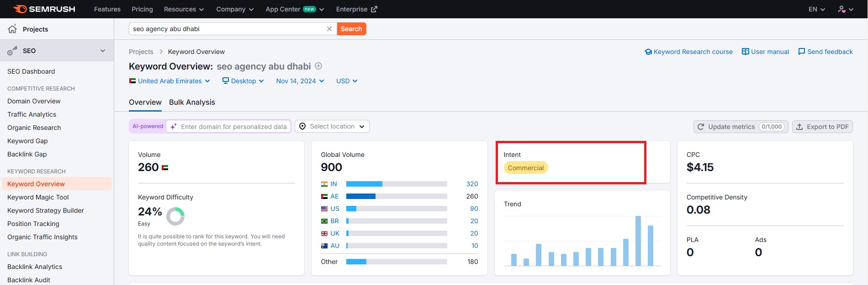Open Position Tracking in sidebar
Screen dimensions: 868x285
click(33, 224)
